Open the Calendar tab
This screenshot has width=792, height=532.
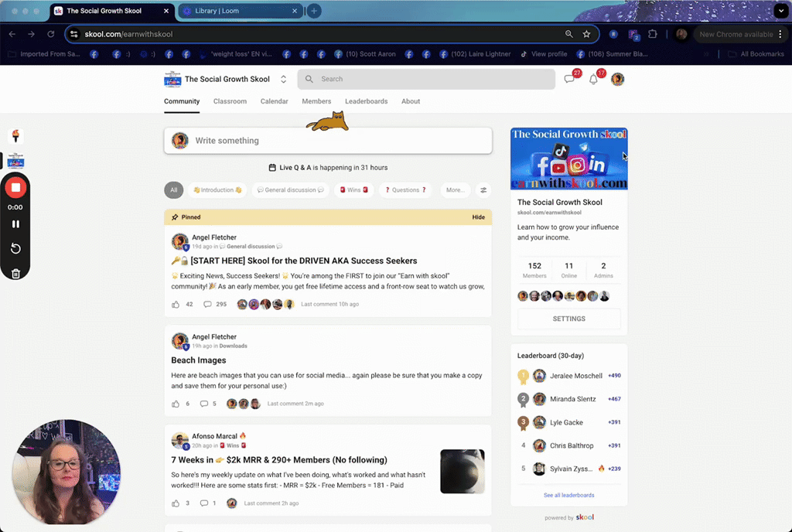tap(275, 101)
